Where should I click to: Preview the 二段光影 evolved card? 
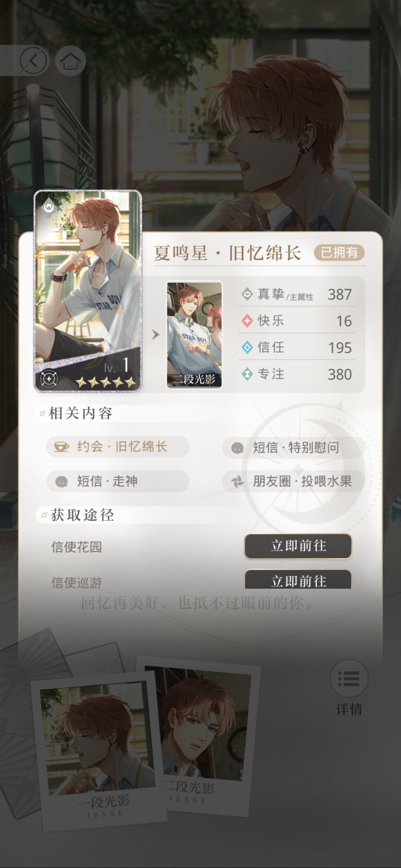[x=194, y=335]
